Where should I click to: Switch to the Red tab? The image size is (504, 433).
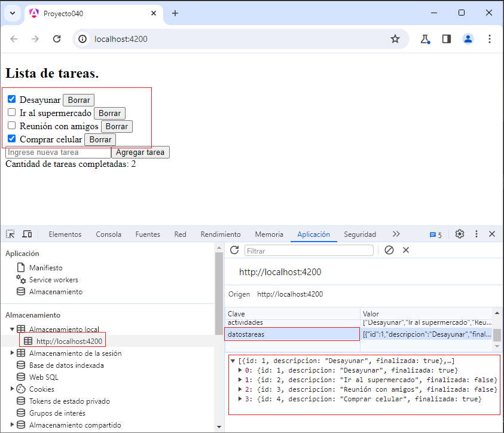pyautogui.click(x=181, y=234)
